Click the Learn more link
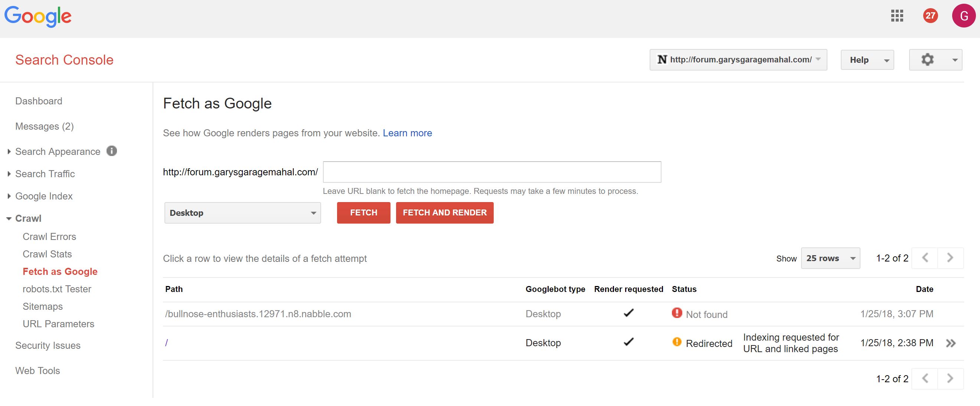The height and width of the screenshot is (406, 980). 407,133
